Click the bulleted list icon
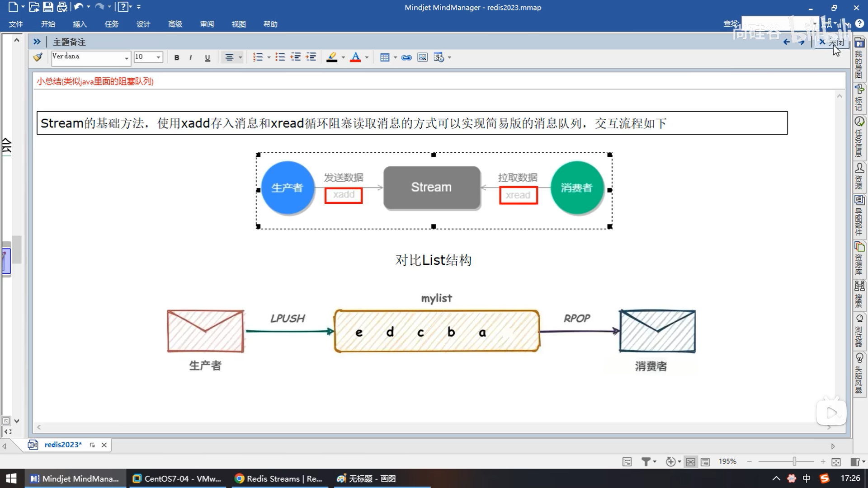Screen dimensions: 868x488 tap(280, 57)
